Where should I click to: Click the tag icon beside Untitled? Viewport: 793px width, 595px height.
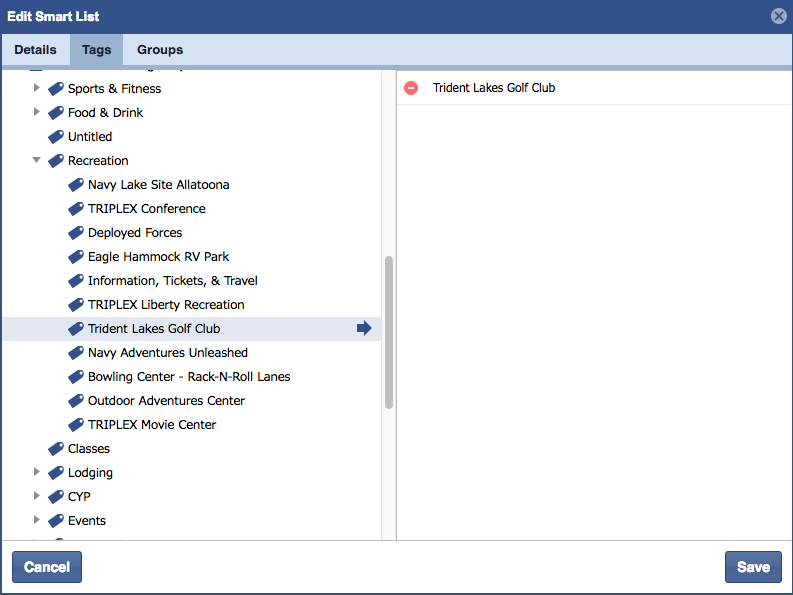[x=56, y=137]
